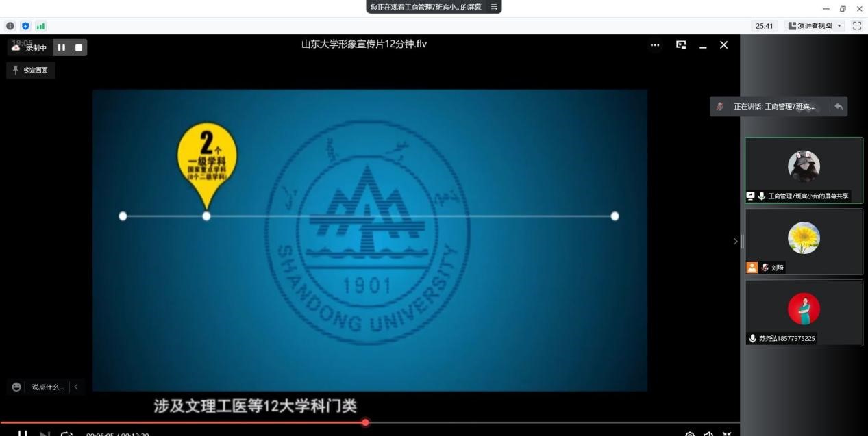Open the meeting info icon

pyautogui.click(x=10, y=26)
